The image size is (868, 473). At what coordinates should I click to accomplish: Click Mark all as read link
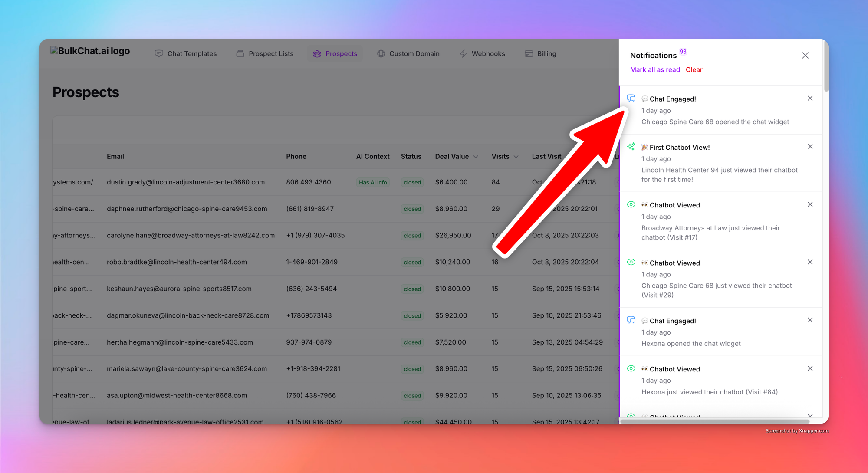point(654,70)
